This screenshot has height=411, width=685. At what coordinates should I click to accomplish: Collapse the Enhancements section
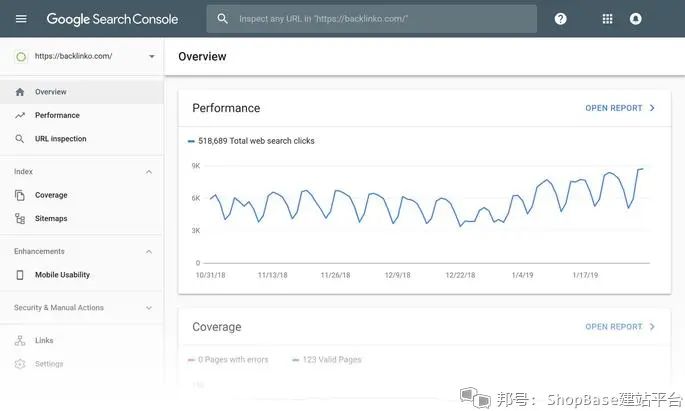(x=149, y=252)
